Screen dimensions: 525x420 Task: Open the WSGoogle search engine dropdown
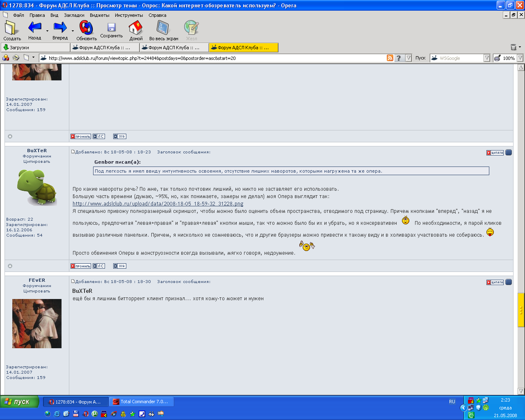[487, 58]
